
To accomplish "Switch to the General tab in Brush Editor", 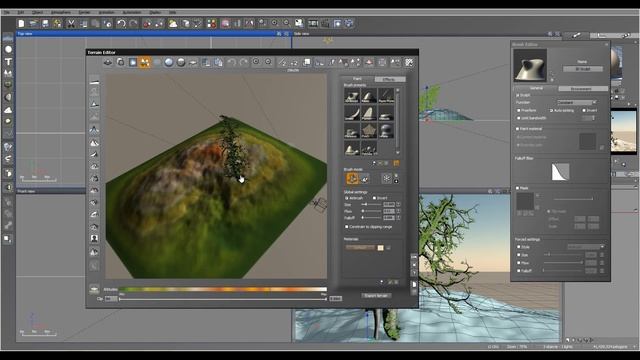I will point(536,88).
